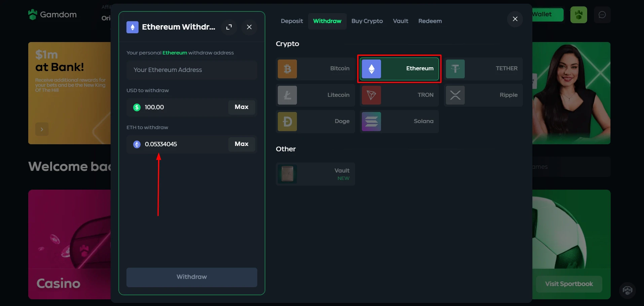
Task: Click the Withdraw submit button
Action: click(192, 277)
